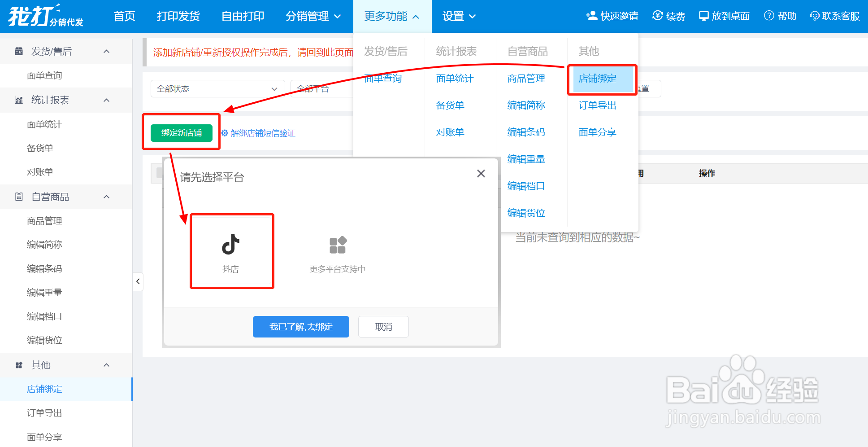Open 面单分享 in the sidebar
This screenshot has height=447, width=868.
pyautogui.click(x=44, y=437)
